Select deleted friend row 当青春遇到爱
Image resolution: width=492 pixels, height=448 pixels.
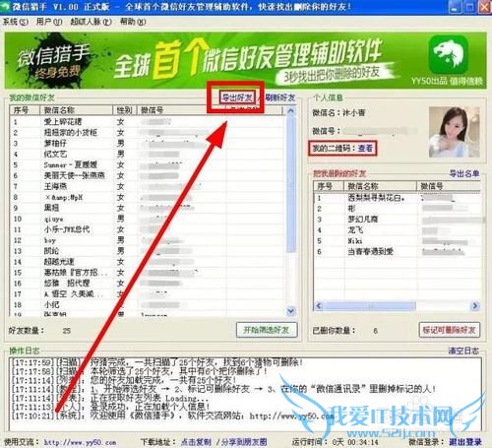pos(398,252)
